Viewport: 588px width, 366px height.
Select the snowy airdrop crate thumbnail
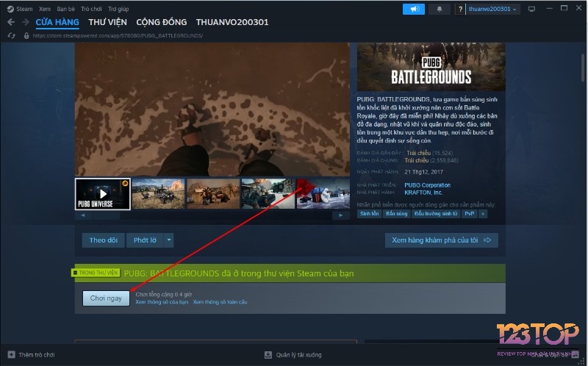tap(323, 194)
